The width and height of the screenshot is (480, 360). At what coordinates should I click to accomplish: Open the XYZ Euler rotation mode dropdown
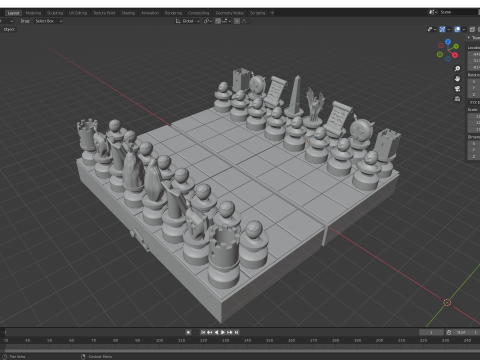[x=474, y=102]
